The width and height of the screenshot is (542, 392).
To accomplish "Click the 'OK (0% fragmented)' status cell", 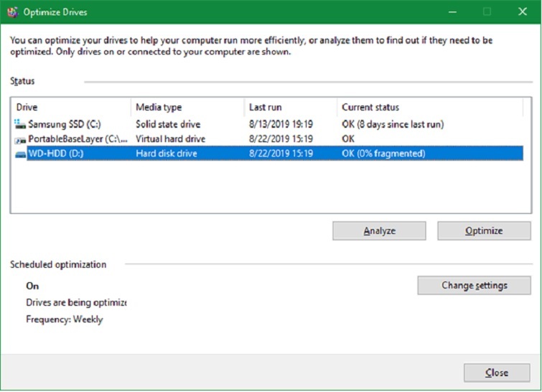I will coord(383,153).
